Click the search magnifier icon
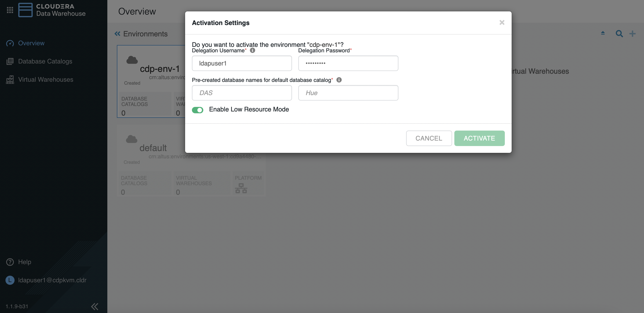This screenshot has height=313, width=644. point(619,34)
